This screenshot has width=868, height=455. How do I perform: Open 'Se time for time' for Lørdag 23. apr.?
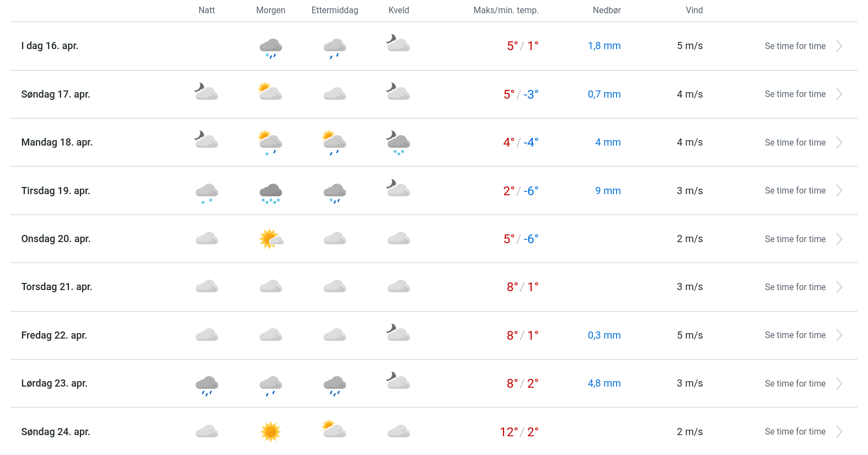(x=795, y=384)
